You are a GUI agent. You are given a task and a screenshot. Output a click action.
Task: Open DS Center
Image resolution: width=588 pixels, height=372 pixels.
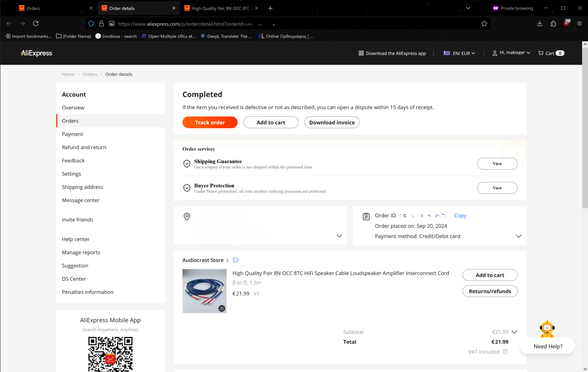(x=74, y=279)
